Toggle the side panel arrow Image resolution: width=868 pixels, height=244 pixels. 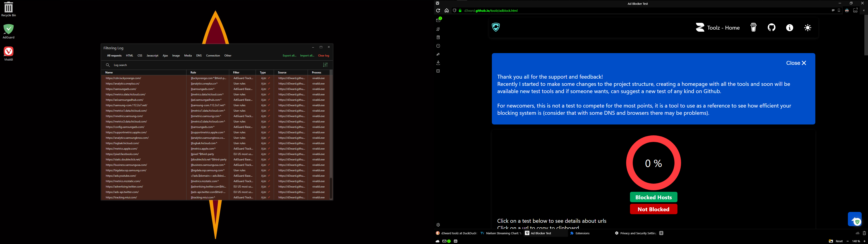point(864,11)
